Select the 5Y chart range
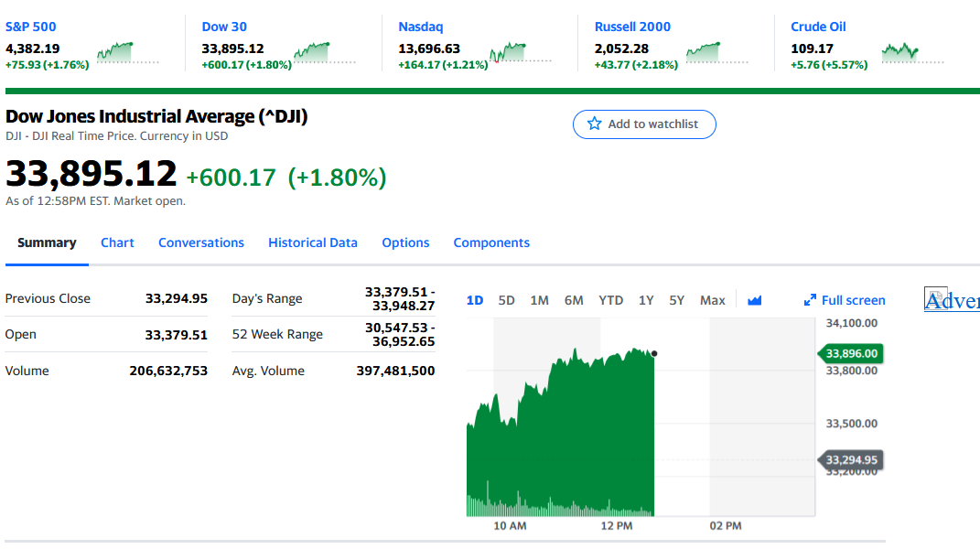Screen dimensions: 980x549 (x=677, y=300)
